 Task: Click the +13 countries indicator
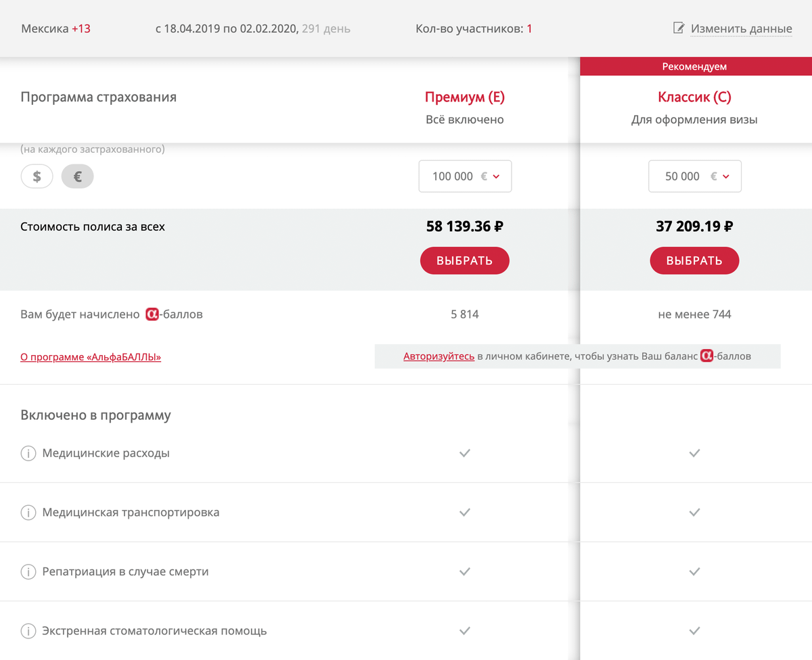[x=81, y=29]
